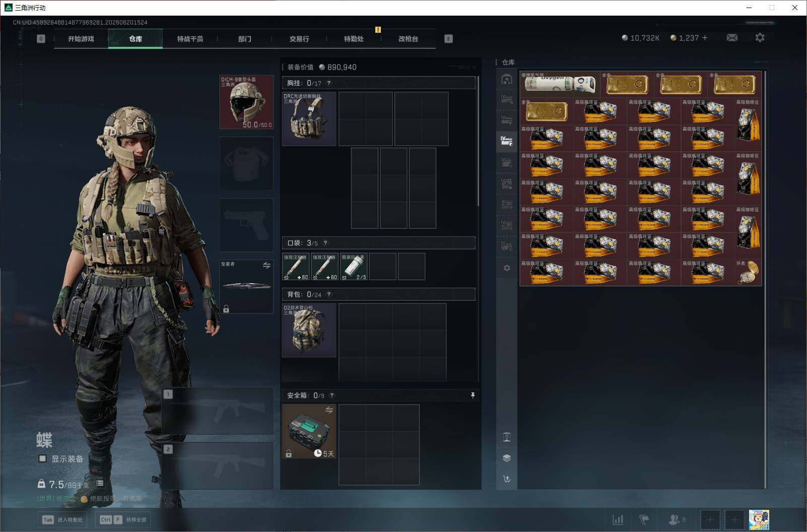Pin the safe box section

pos(473,395)
